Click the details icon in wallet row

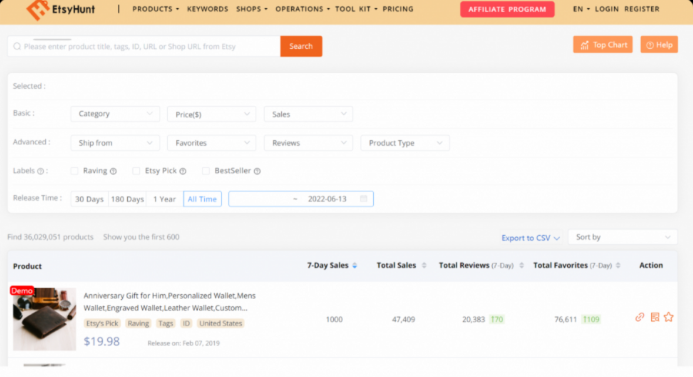click(655, 317)
